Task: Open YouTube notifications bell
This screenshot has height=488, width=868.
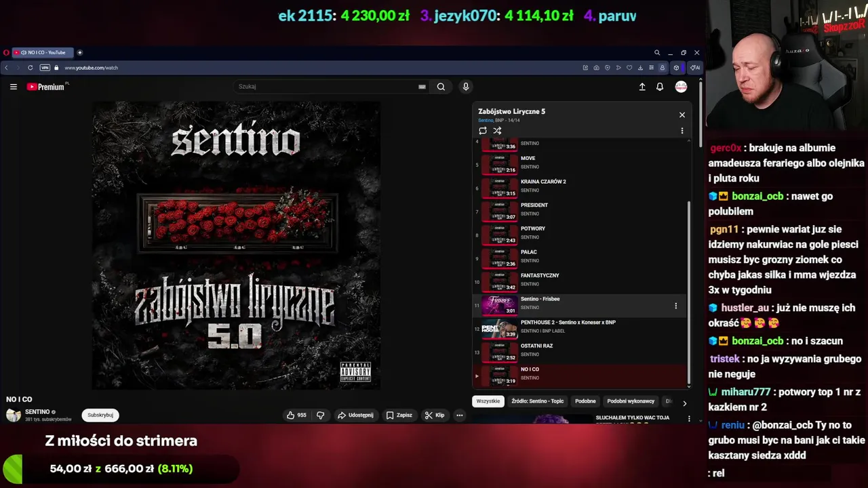Action: 660,87
